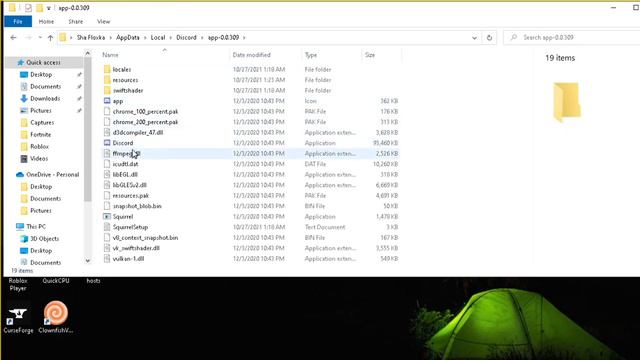Image resolution: width=640 pixels, height=360 pixels.
Task: Open Roblox folder in navigation pane
Action: pos(39,146)
